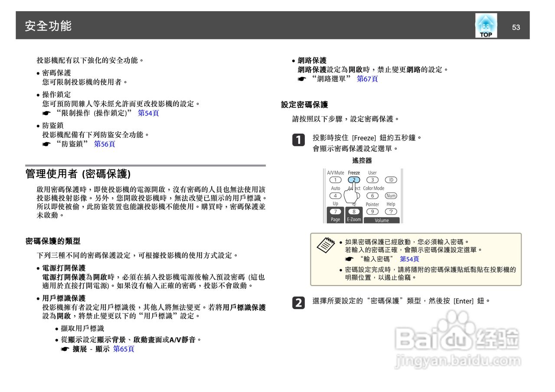Click the User button 3 on remote
The height and width of the screenshot is (392, 555).
click(x=372, y=180)
